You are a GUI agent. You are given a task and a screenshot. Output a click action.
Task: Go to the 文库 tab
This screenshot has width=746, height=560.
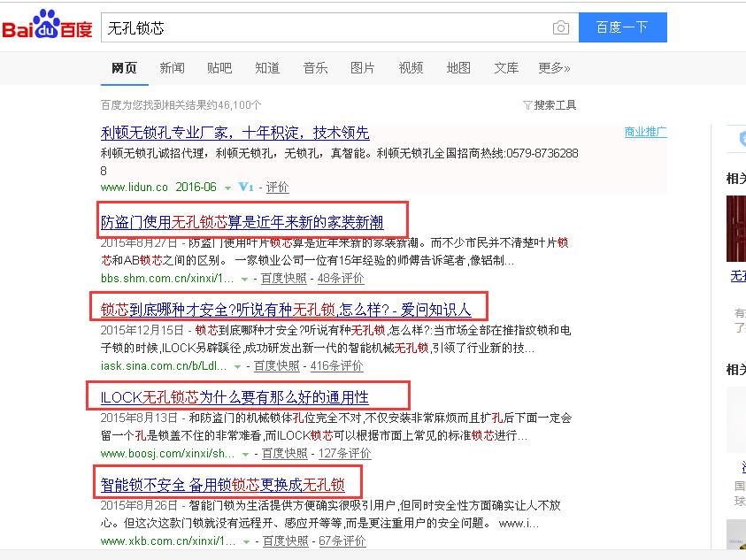(x=506, y=68)
